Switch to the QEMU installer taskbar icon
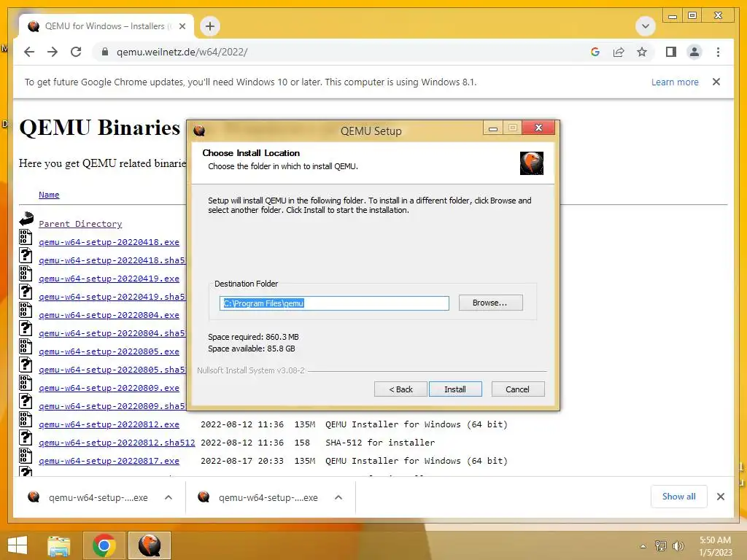The image size is (747, 560). [x=149, y=545]
